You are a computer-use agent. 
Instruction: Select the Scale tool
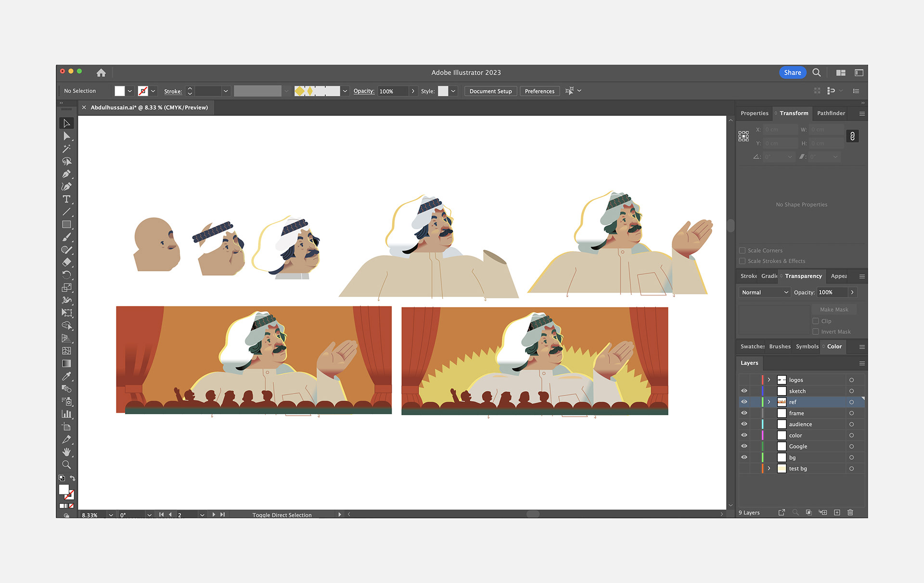tap(67, 287)
